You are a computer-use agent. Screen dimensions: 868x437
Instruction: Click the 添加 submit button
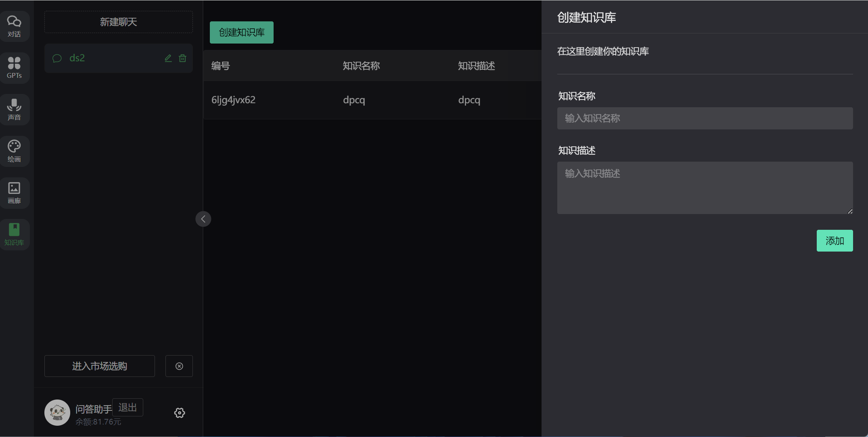coord(835,241)
